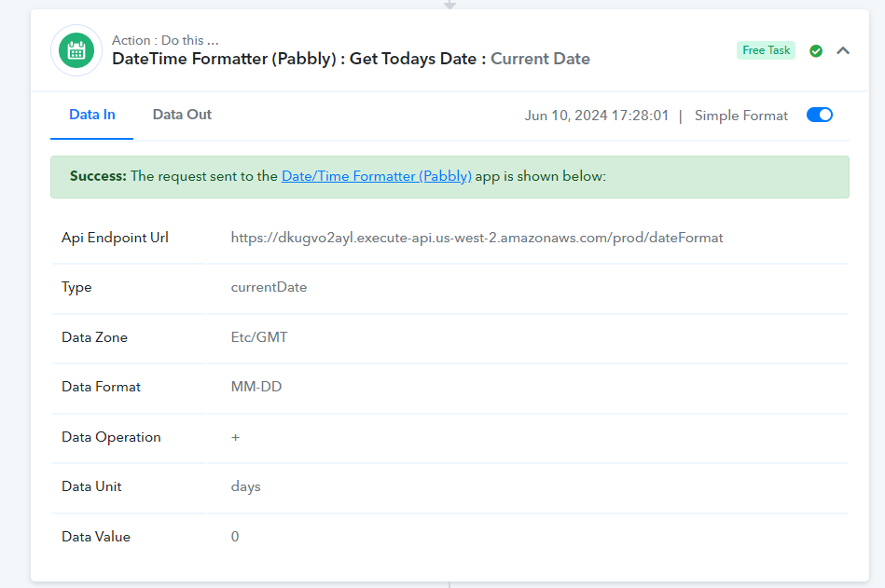Click the action title Get Todays Date

pyautogui.click(x=412, y=59)
